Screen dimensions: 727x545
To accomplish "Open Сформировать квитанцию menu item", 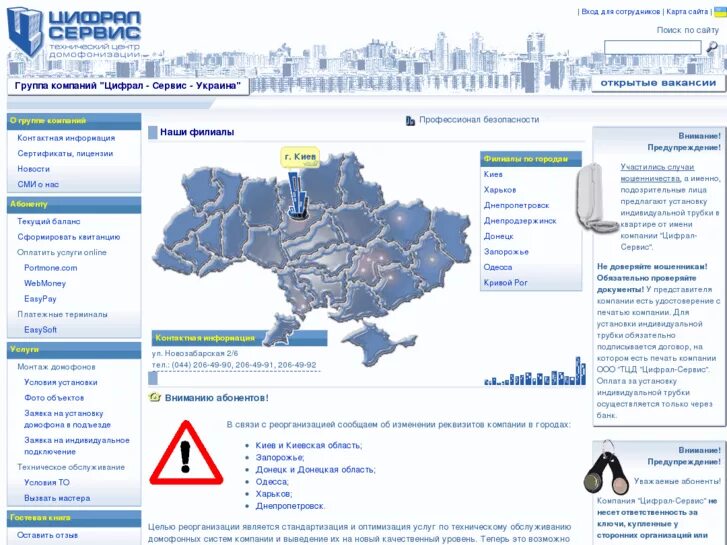I will point(69,237).
